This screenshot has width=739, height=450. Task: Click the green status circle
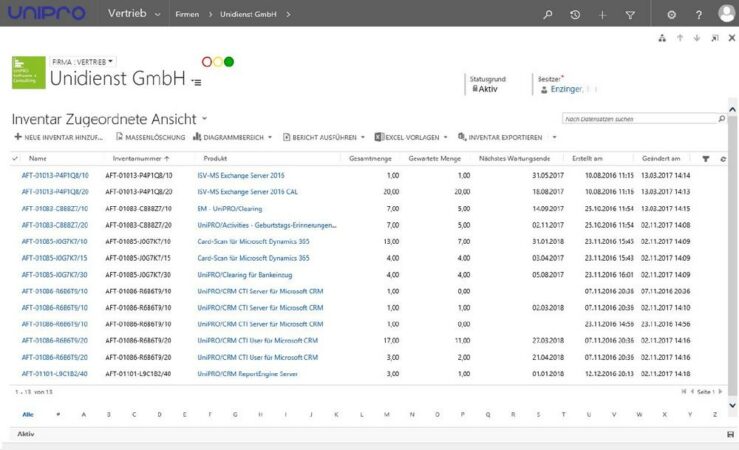click(229, 62)
